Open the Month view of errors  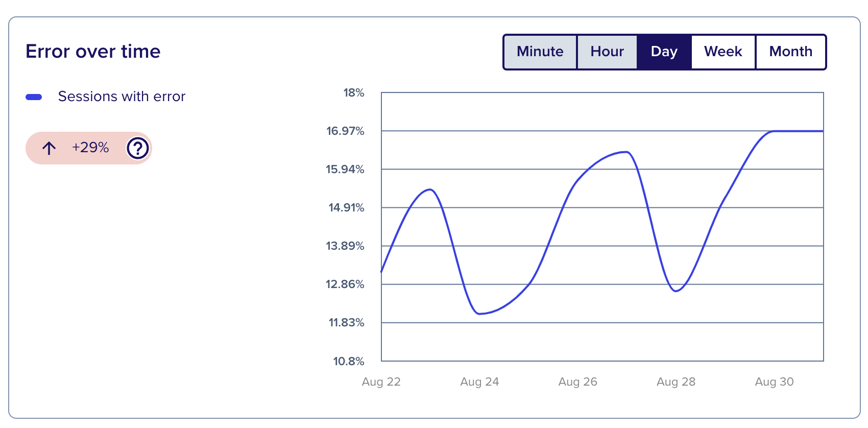coord(791,51)
